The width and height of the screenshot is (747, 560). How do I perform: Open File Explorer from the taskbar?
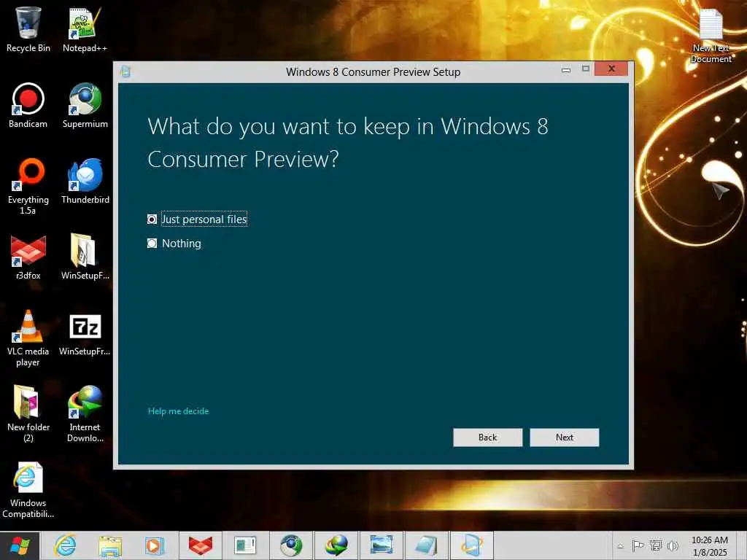click(x=110, y=545)
